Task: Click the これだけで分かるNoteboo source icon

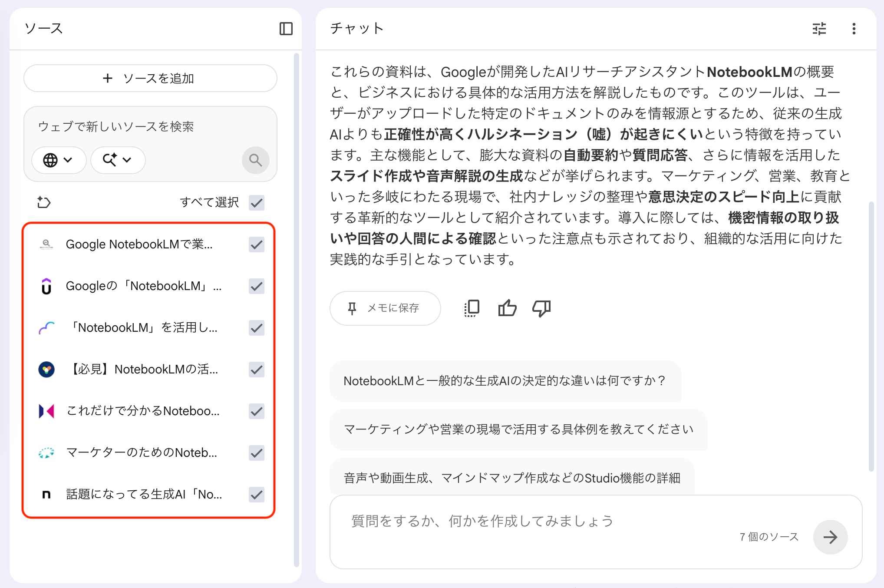Action: pyautogui.click(x=46, y=411)
